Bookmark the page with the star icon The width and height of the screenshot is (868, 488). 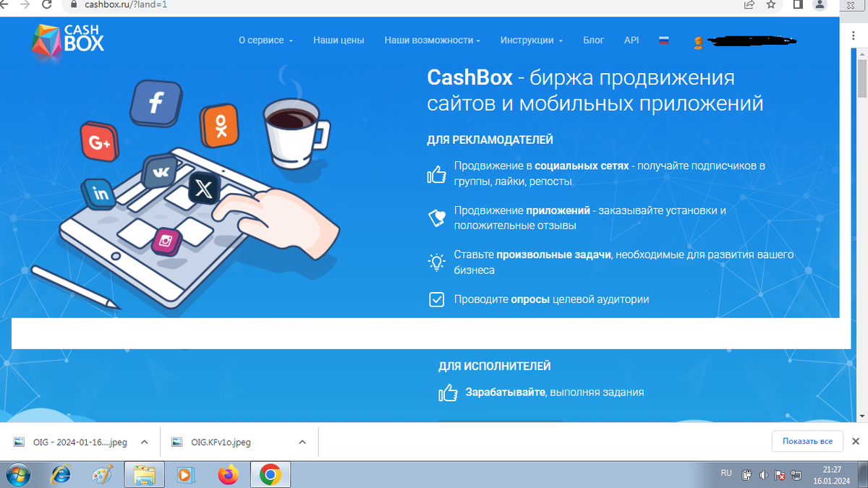[771, 4]
